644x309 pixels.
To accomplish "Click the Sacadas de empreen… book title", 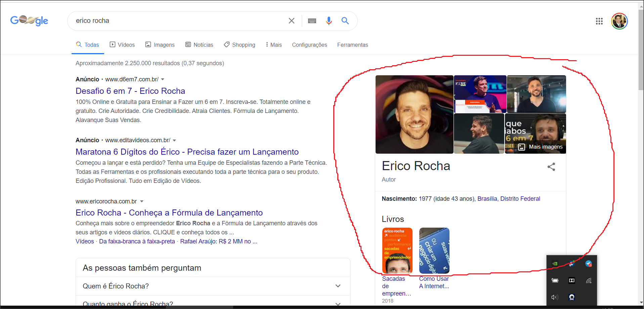I will click(396, 286).
